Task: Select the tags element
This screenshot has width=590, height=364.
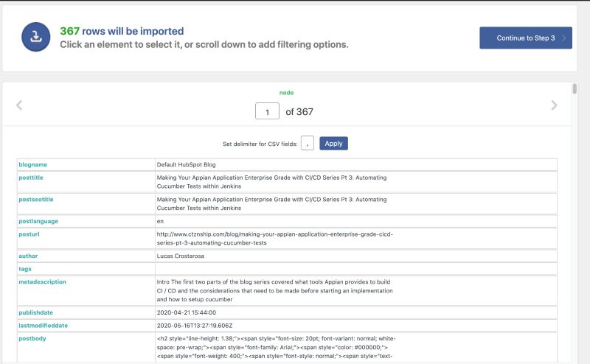Action: pos(25,269)
